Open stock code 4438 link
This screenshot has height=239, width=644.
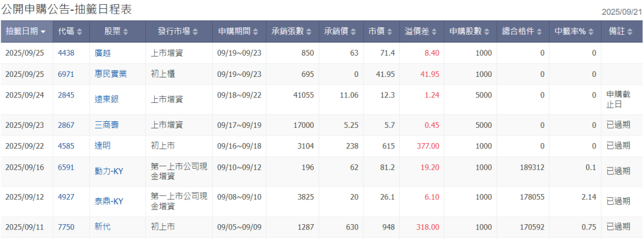(66, 53)
